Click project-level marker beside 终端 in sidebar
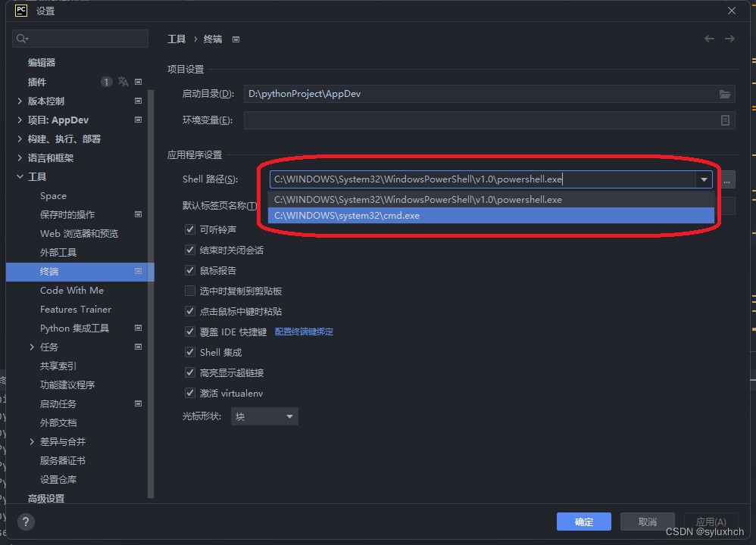This screenshot has height=545, width=756. (x=139, y=271)
